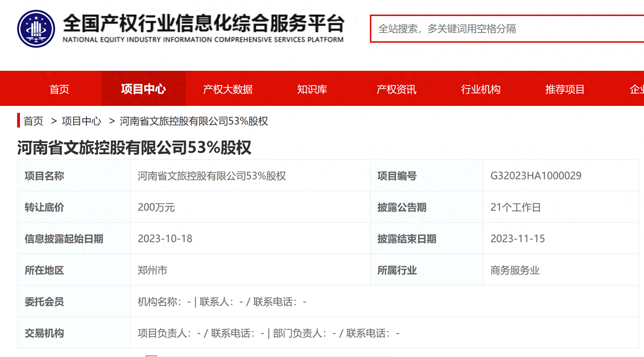644x357 pixels.
Task: Click the 所在地区 label cell
Action: pyautogui.click(x=74, y=270)
